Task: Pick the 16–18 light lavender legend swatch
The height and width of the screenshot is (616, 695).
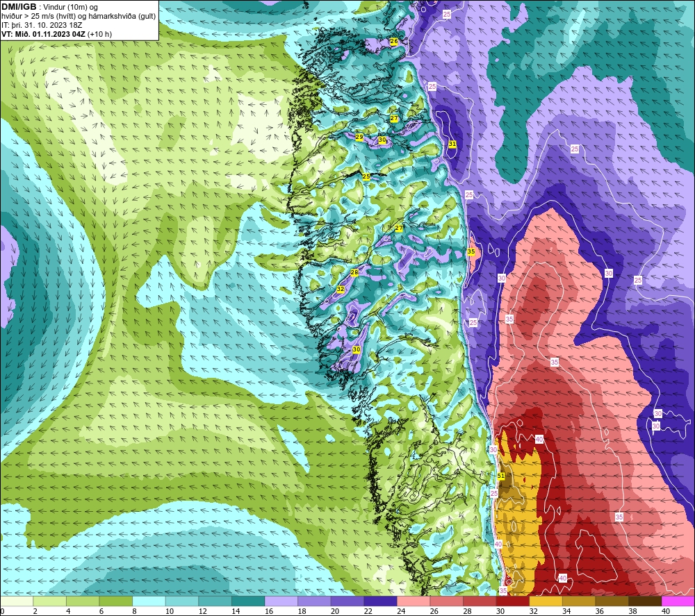Action: (281, 601)
